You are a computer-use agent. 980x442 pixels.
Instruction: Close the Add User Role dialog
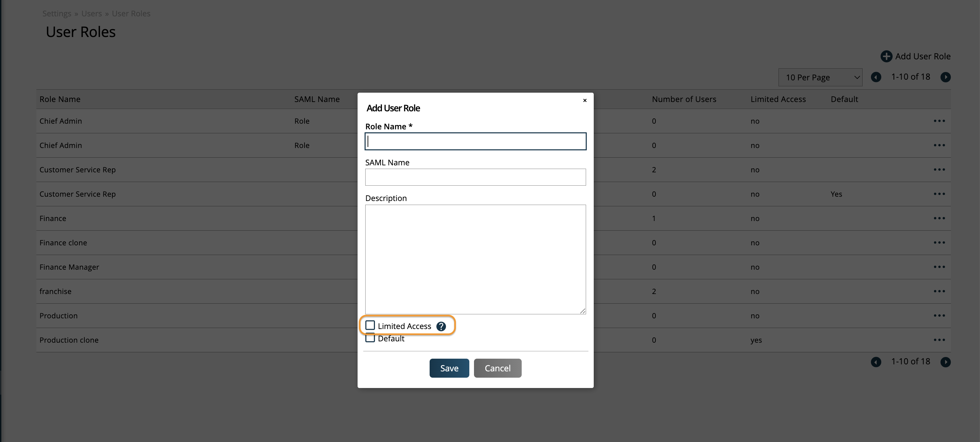click(x=585, y=100)
